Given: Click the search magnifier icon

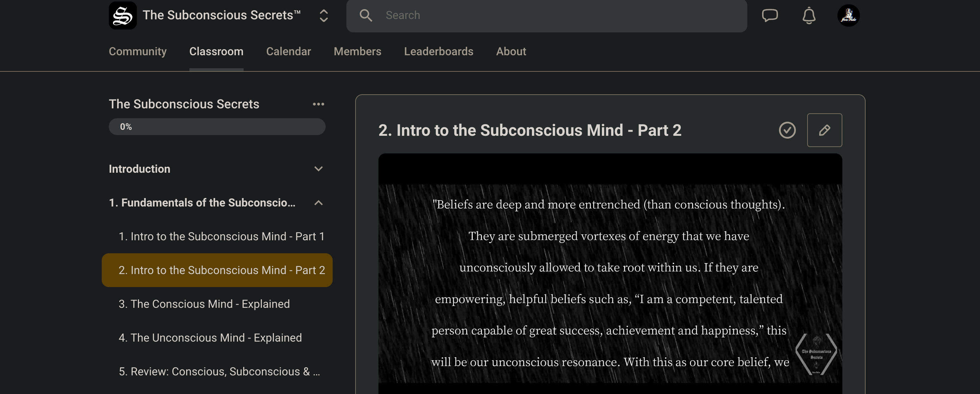Looking at the screenshot, I should [x=366, y=15].
